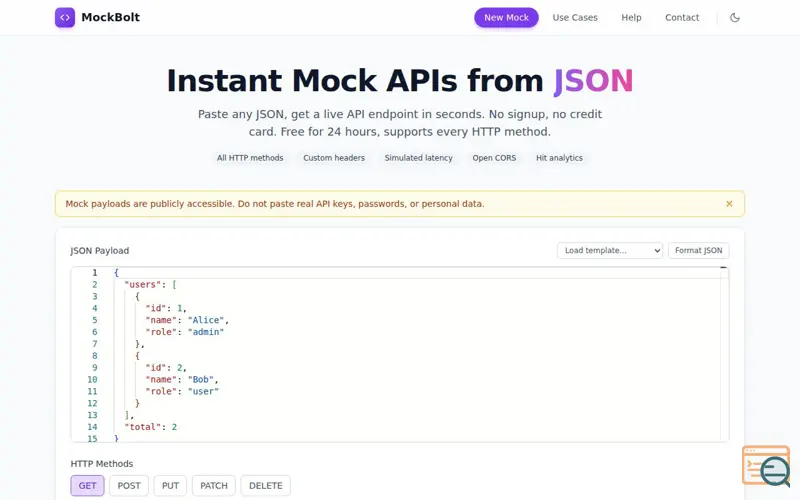Click line number 10 in the gutter
This screenshot has height=500, width=800.
point(92,380)
